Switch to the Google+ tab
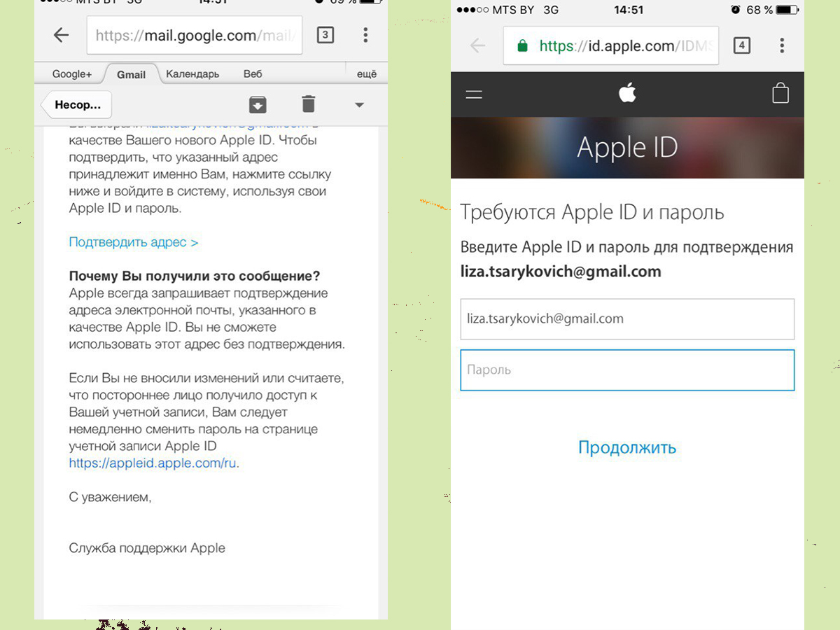The height and width of the screenshot is (630, 840). pyautogui.click(x=72, y=74)
